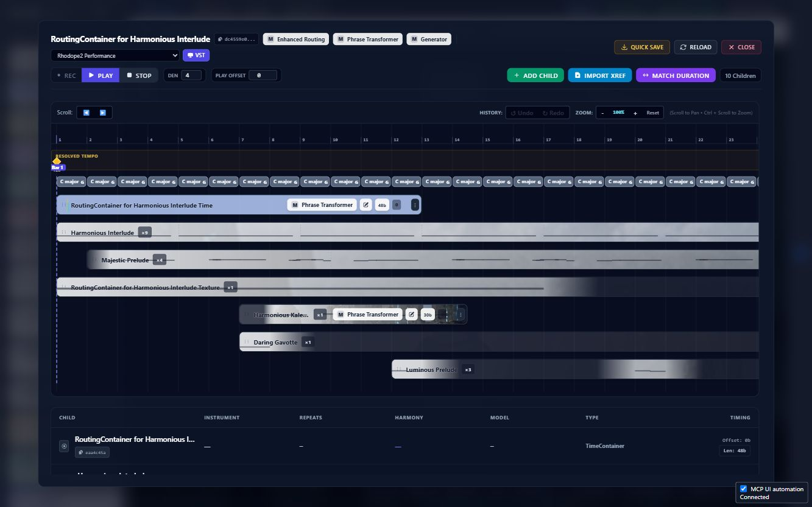The width and height of the screenshot is (812, 507).
Task: Click the edit icon on the Harmonious Kale... clip
Action: [x=412, y=315]
